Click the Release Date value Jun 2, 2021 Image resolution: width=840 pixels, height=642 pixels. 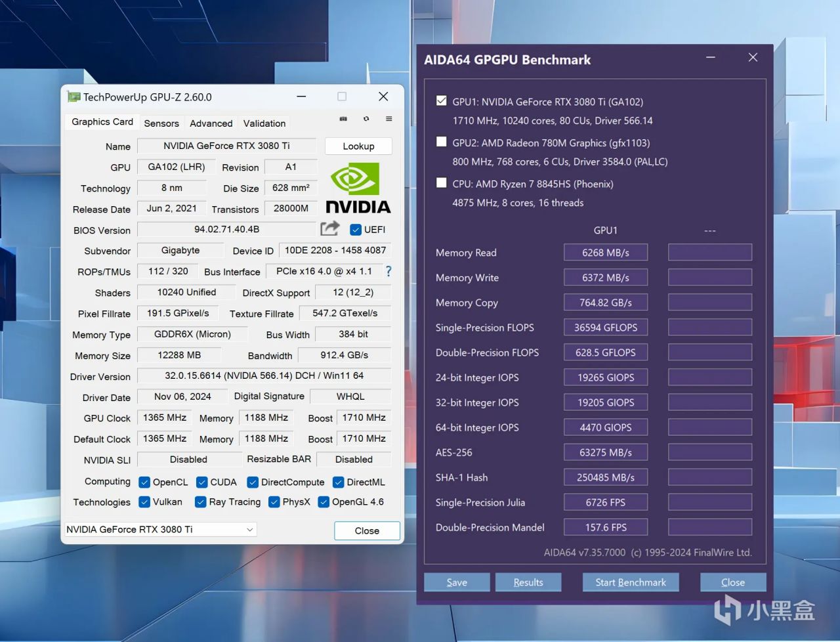click(172, 208)
